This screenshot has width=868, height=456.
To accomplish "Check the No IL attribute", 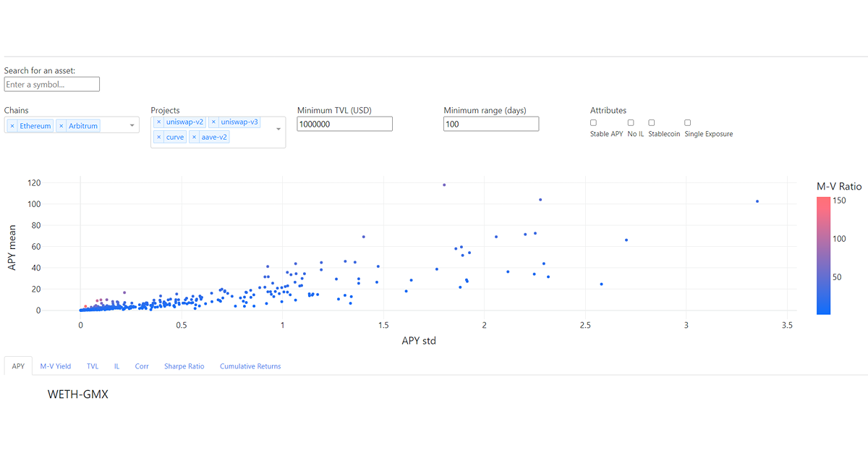I will 631,123.
